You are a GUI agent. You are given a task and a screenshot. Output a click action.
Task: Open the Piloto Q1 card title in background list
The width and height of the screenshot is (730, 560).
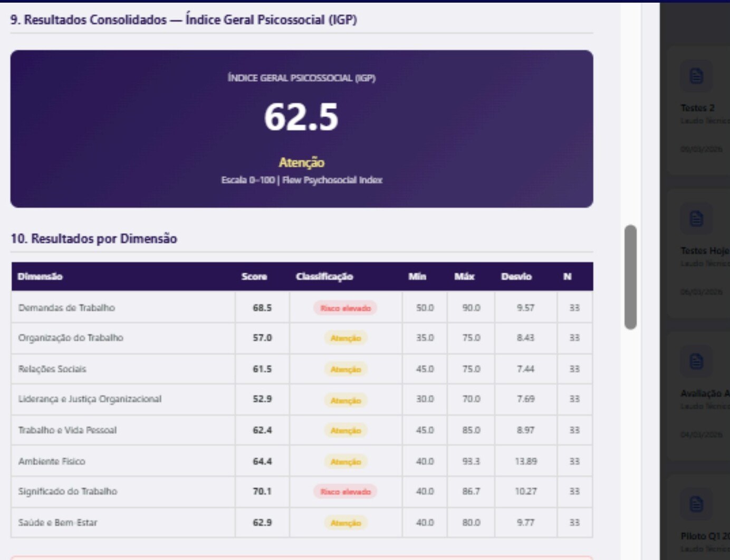click(x=705, y=536)
